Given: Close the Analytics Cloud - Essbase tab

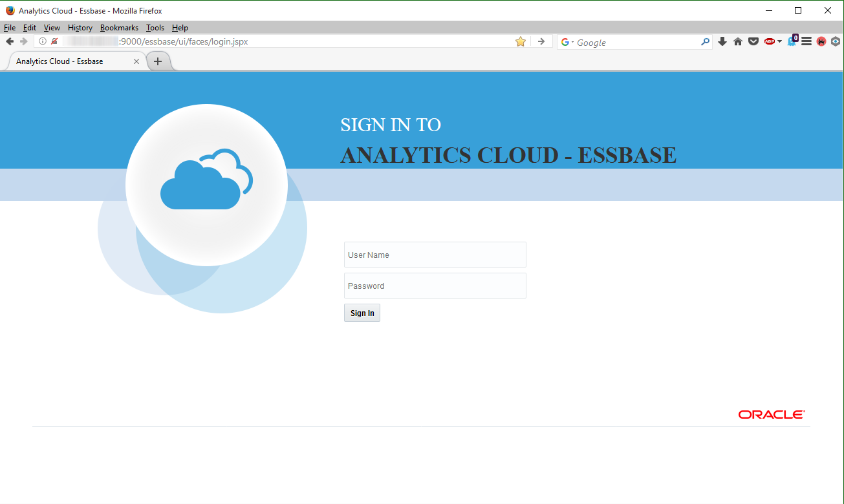Looking at the screenshot, I should tap(136, 61).
